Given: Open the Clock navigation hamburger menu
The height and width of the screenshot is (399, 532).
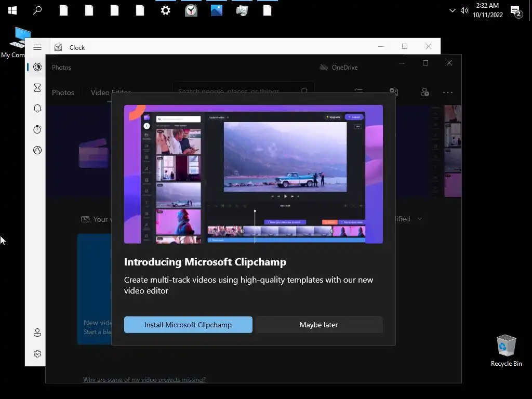Looking at the screenshot, I should (37, 47).
